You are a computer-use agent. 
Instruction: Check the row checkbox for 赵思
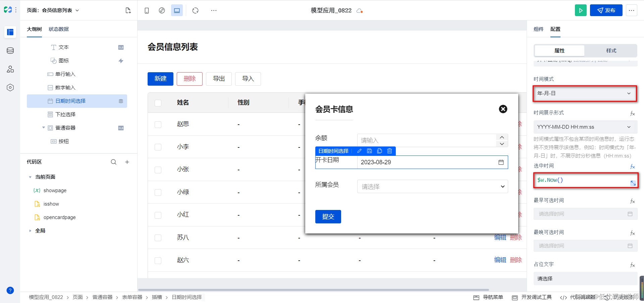pyautogui.click(x=158, y=125)
